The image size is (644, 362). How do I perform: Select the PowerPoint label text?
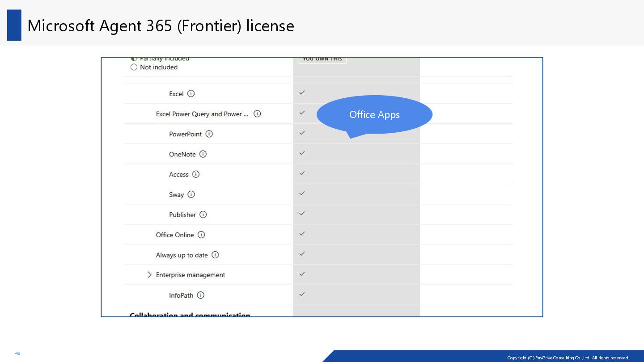pyautogui.click(x=185, y=134)
